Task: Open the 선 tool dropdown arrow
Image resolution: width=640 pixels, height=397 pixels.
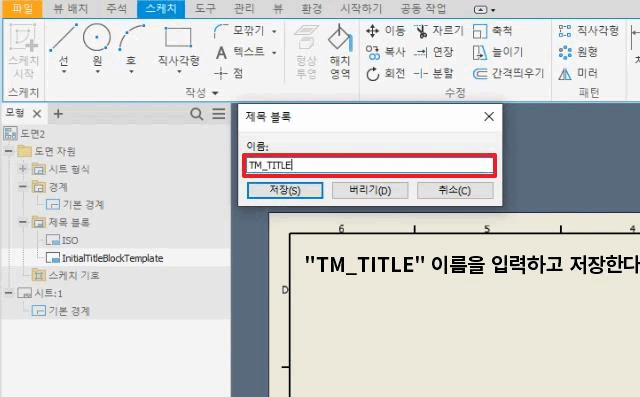Action: pos(64,72)
